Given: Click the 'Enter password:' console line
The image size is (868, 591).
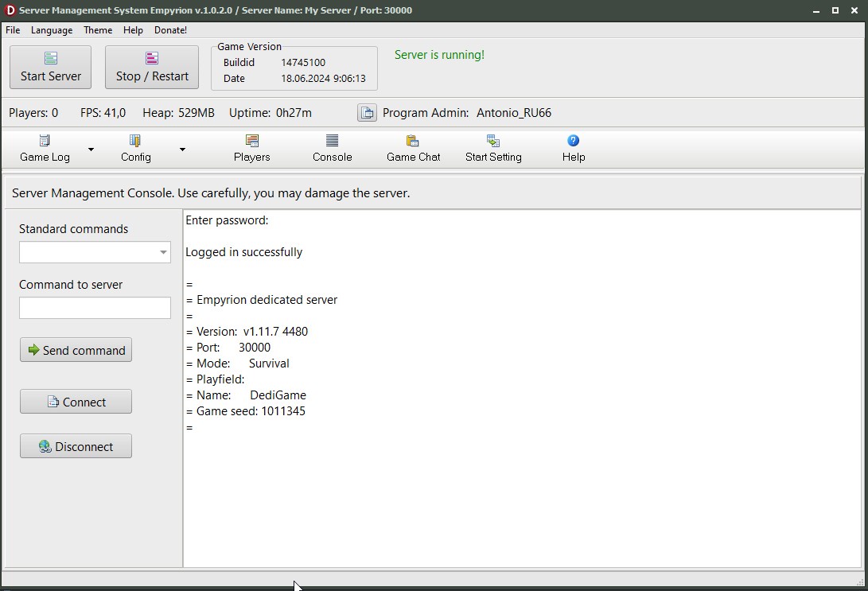Looking at the screenshot, I should [227, 220].
